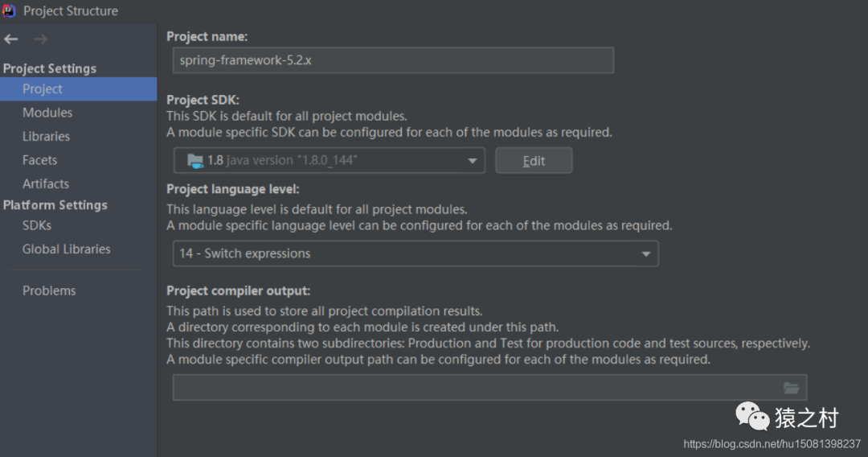Go to the Libraries section

46,137
